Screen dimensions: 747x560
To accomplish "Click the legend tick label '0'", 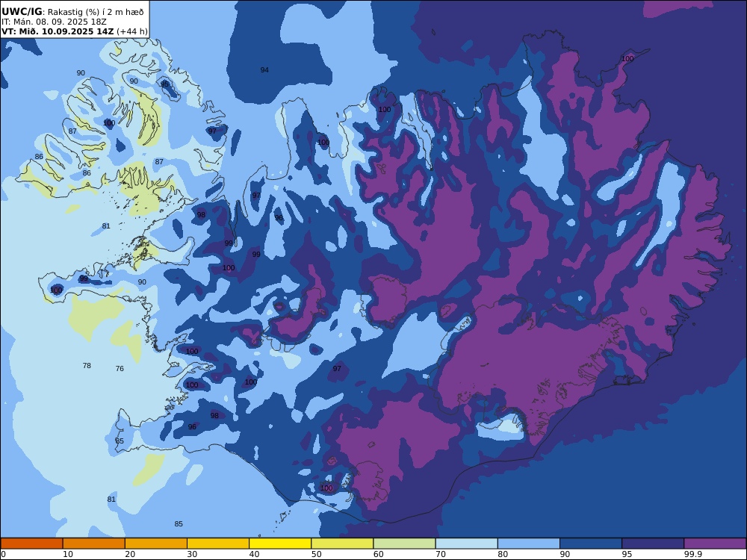I will [3, 554].
